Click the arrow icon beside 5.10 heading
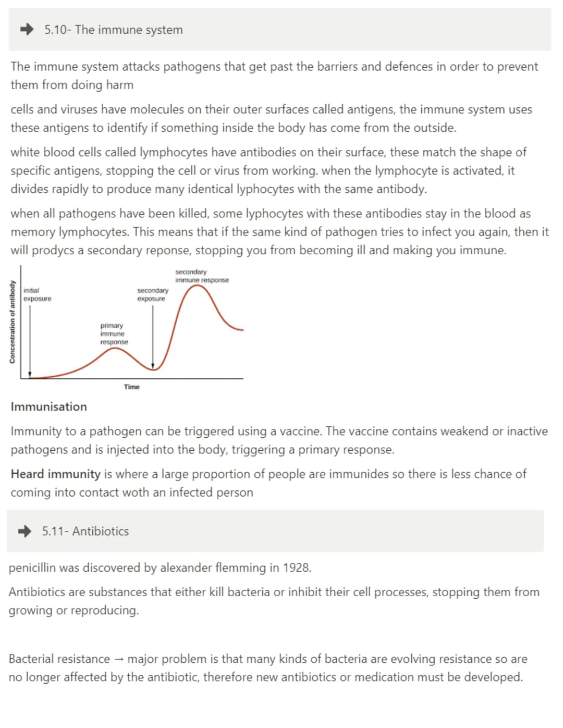563x728 pixels. click(27, 30)
